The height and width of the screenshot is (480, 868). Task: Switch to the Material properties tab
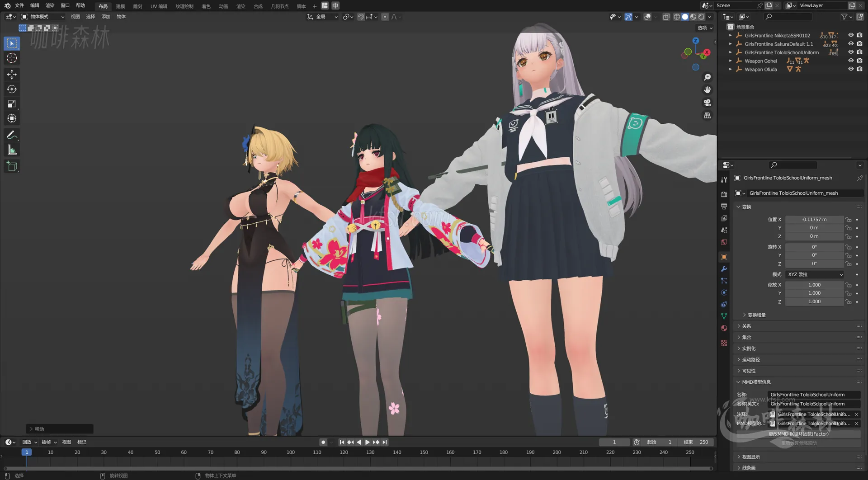pos(724,328)
